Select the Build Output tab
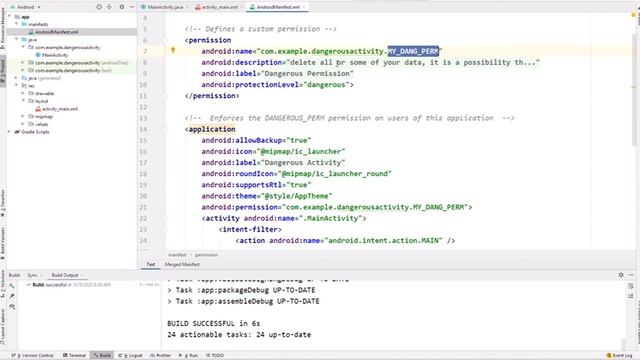The height and width of the screenshot is (360, 640). [x=64, y=275]
